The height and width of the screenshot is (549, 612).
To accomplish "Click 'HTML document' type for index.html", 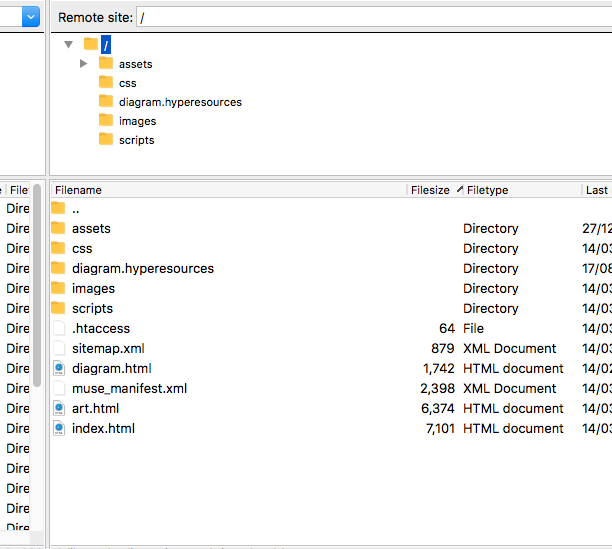I will [x=513, y=428].
